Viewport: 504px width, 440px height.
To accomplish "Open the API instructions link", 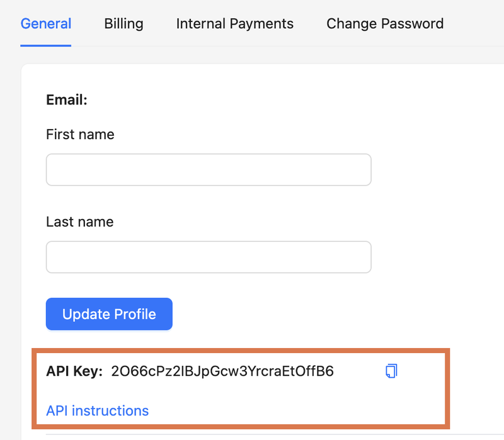I will click(97, 411).
